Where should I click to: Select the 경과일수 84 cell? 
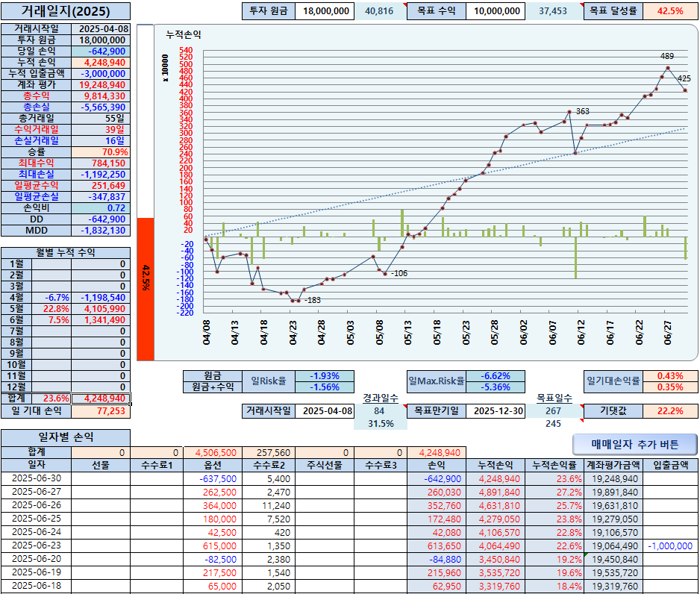click(381, 411)
